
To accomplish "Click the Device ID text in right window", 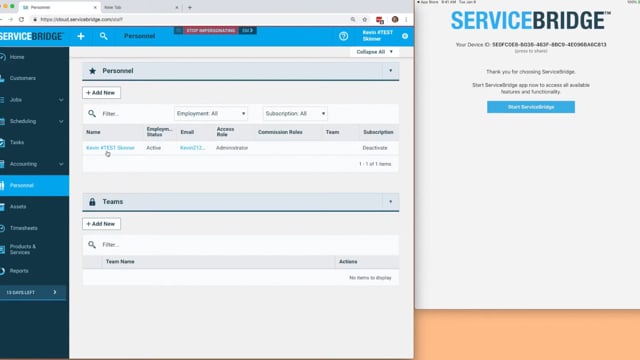I will (x=531, y=44).
